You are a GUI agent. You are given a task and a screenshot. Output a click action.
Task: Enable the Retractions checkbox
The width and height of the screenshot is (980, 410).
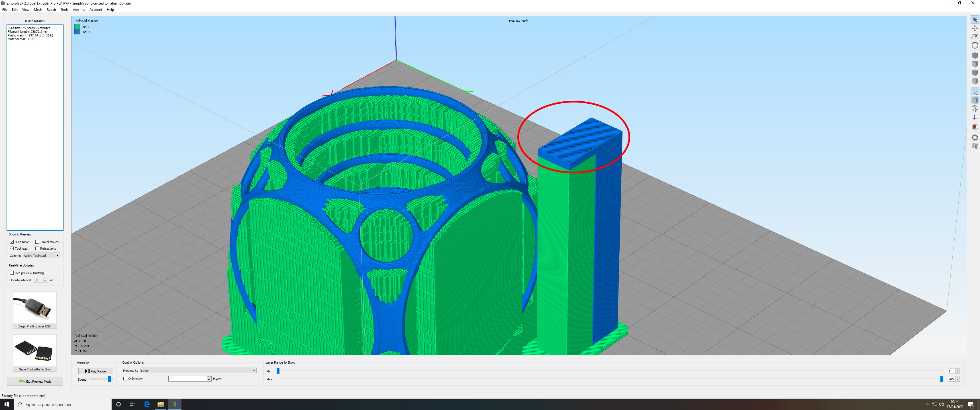37,248
